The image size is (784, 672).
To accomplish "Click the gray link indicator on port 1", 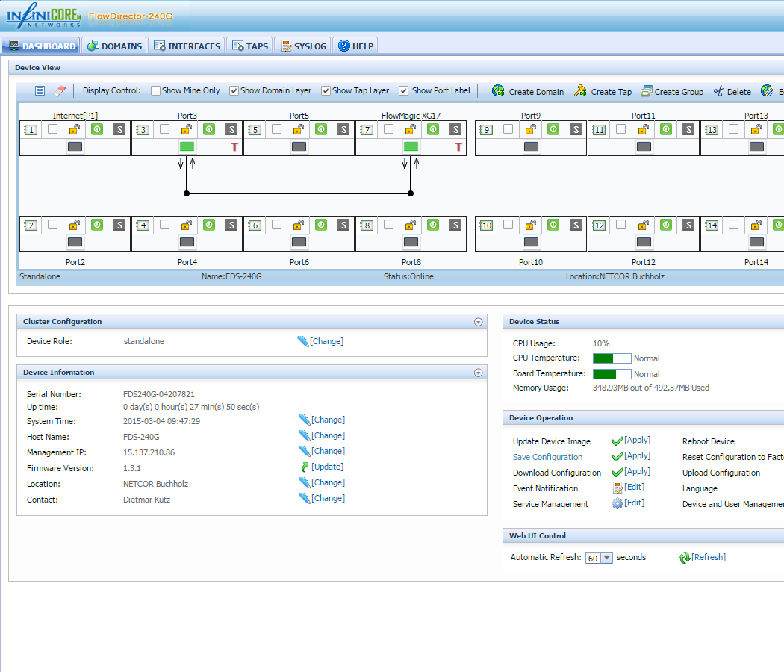I will (x=75, y=146).
